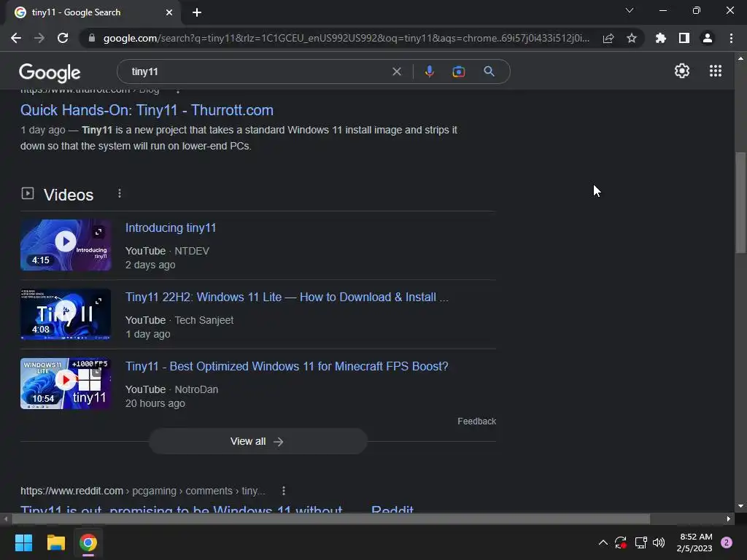The height and width of the screenshot is (560, 747).
Task: Start search by voice microphone
Action: pyautogui.click(x=429, y=71)
